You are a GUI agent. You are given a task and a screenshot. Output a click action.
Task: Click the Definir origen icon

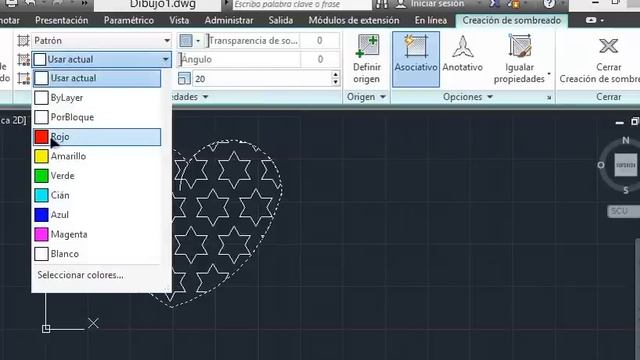tap(367, 47)
